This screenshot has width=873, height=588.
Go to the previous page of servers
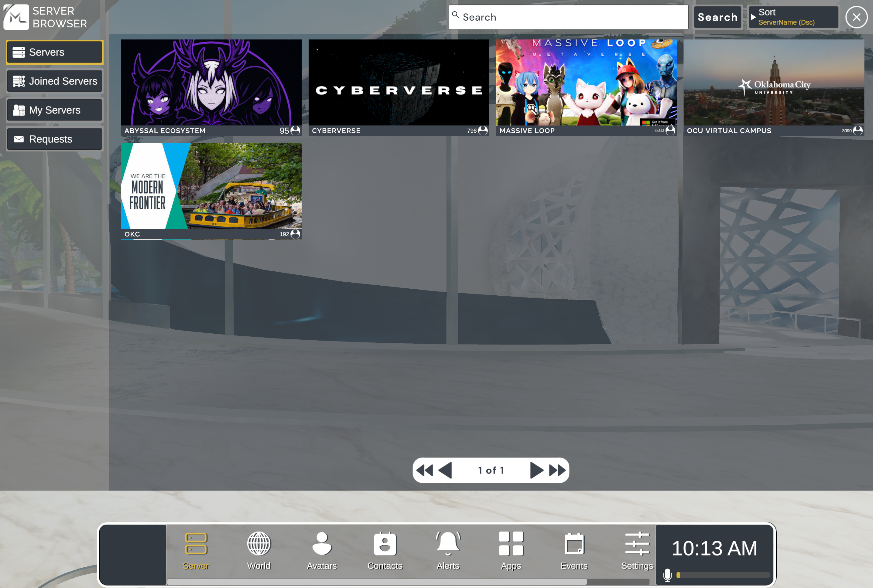(445, 470)
